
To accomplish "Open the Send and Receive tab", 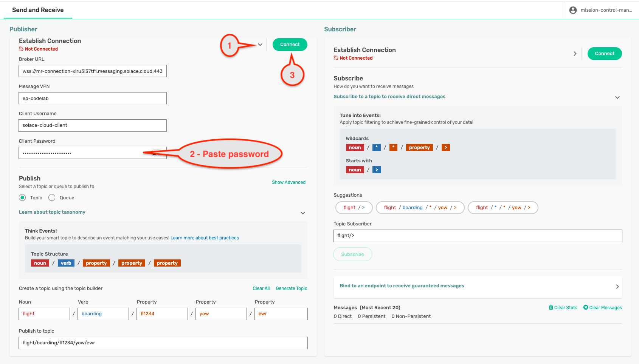I will click(38, 10).
